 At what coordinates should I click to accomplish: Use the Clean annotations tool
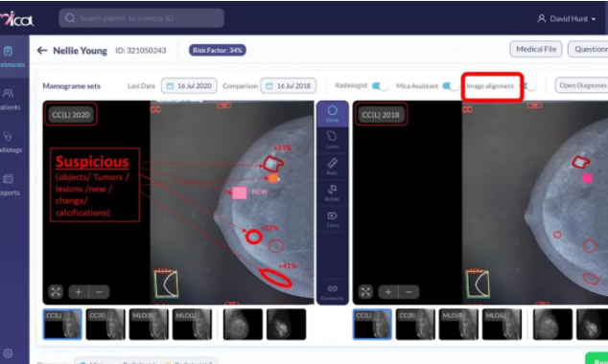[x=333, y=219]
